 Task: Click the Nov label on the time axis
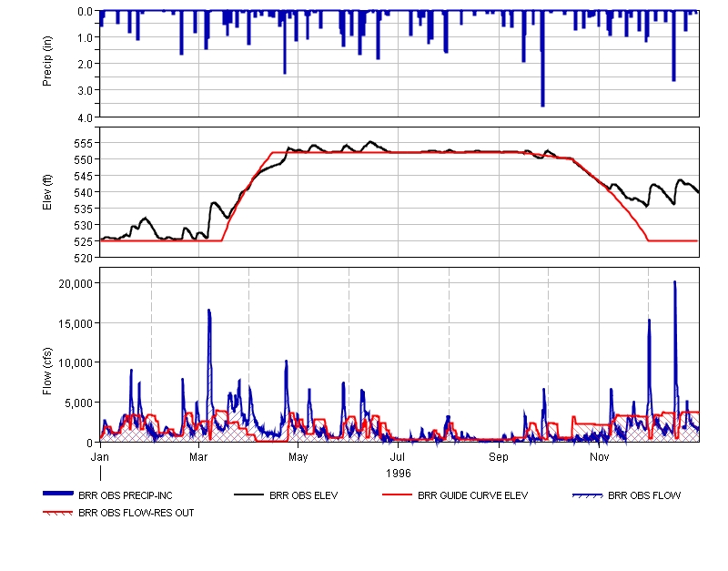[599, 454]
